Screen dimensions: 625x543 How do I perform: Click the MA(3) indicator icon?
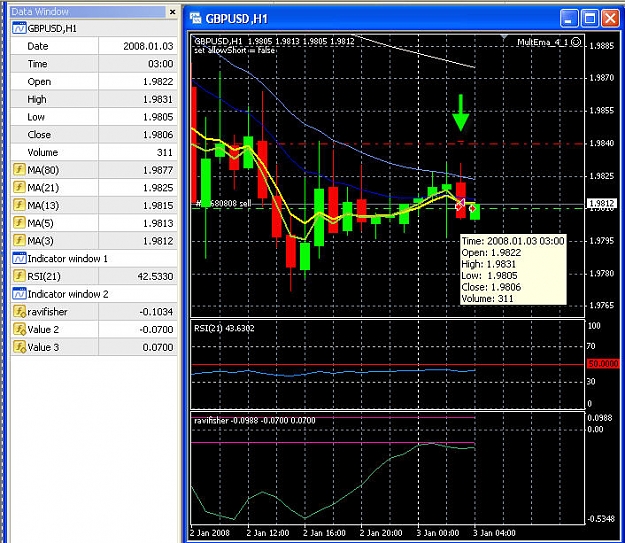pos(19,240)
